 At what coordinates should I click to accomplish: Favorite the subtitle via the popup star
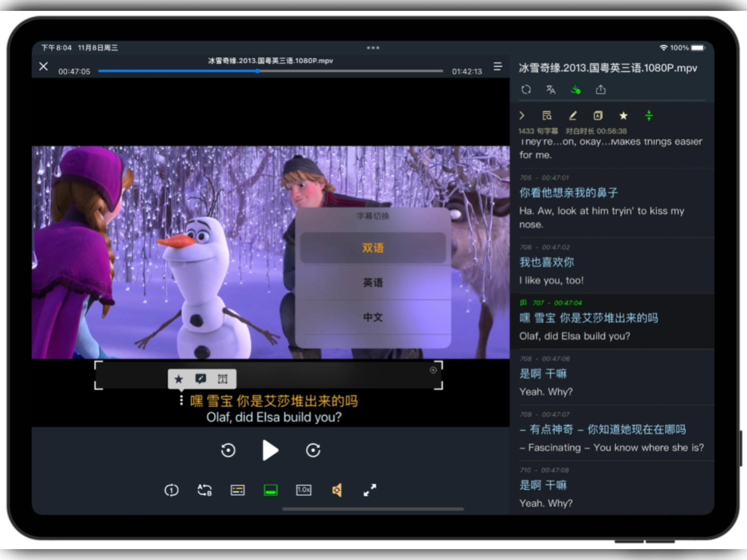tap(179, 379)
